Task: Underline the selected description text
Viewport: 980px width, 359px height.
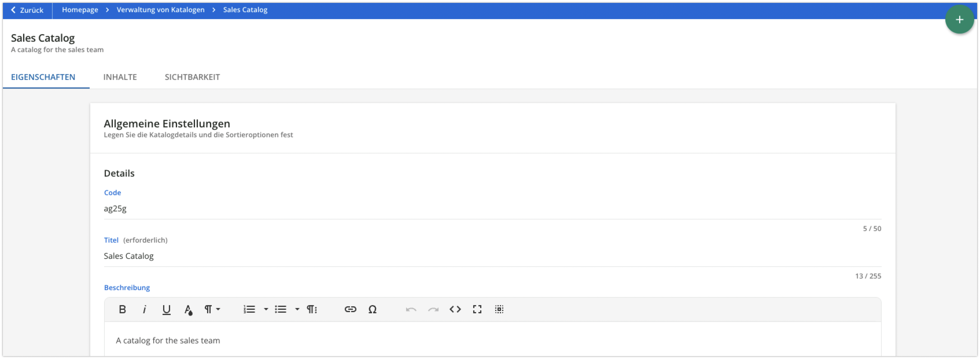Action: pos(166,309)
